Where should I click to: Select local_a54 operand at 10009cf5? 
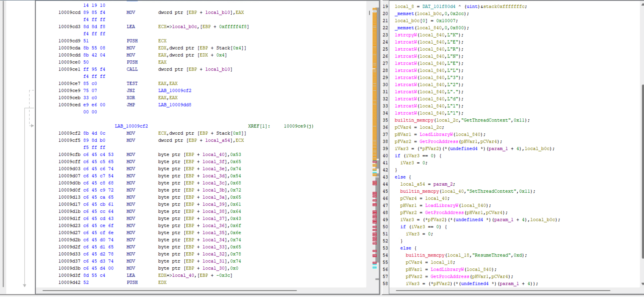click(x=217, y=140)
